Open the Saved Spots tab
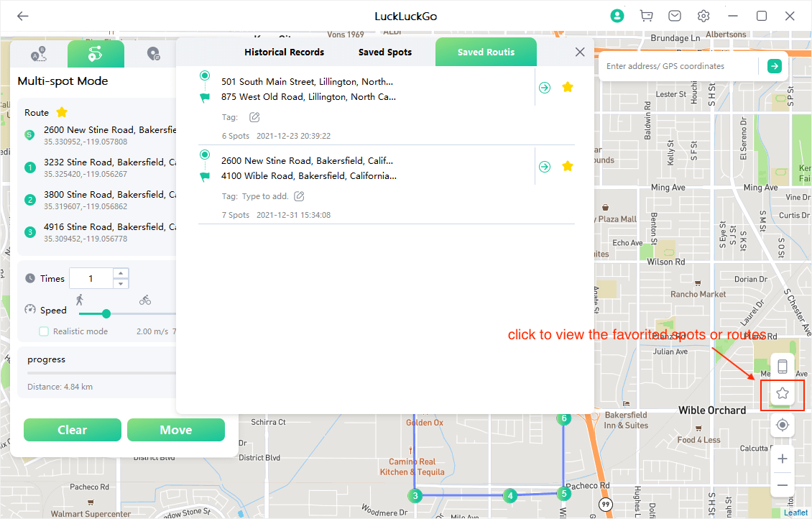Screen dimensions: 812x519 [x=384, y=52]
